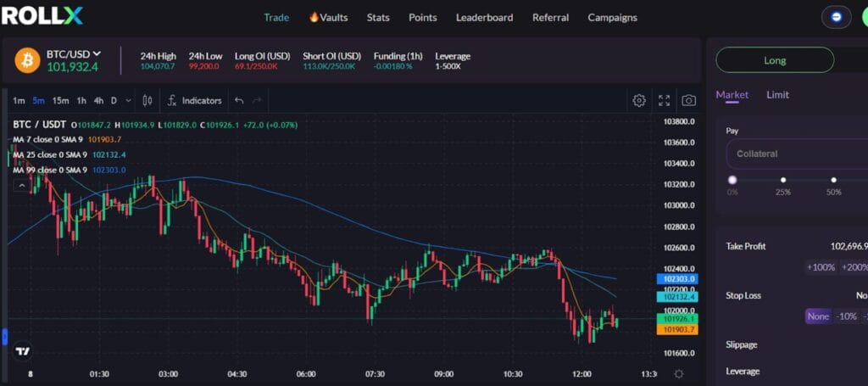
Task: Open the candlestick chart type icon
Action: pos(147,100)
